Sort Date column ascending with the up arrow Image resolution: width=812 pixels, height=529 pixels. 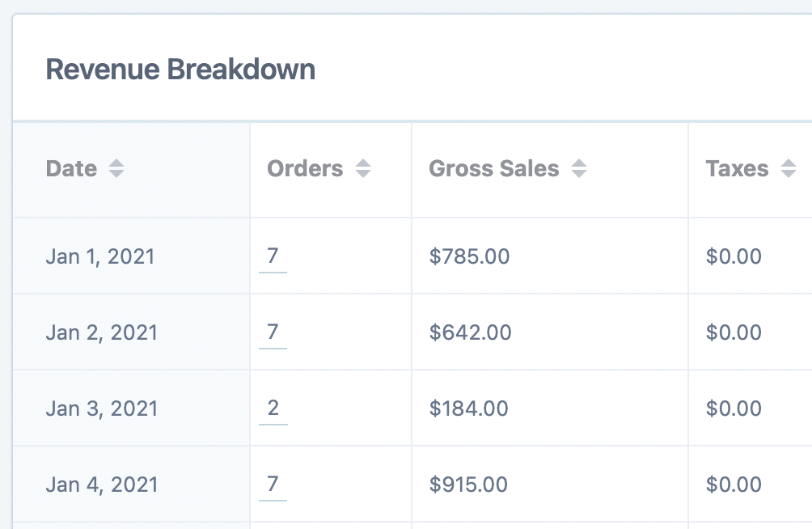click(x=116, y=163)
